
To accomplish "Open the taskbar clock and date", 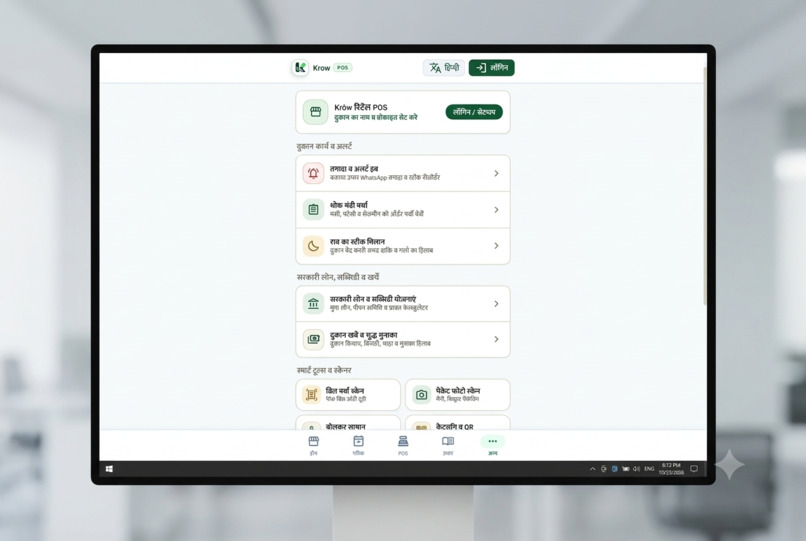I will point(671,469).
